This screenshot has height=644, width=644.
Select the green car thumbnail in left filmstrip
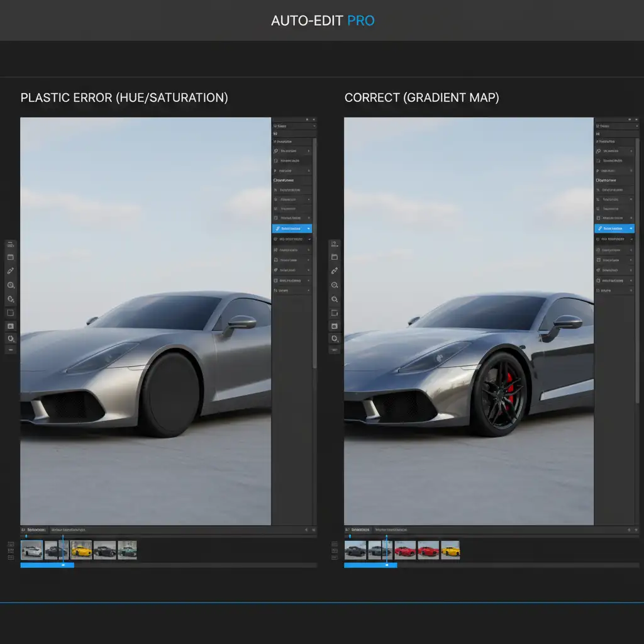point(128,550)
